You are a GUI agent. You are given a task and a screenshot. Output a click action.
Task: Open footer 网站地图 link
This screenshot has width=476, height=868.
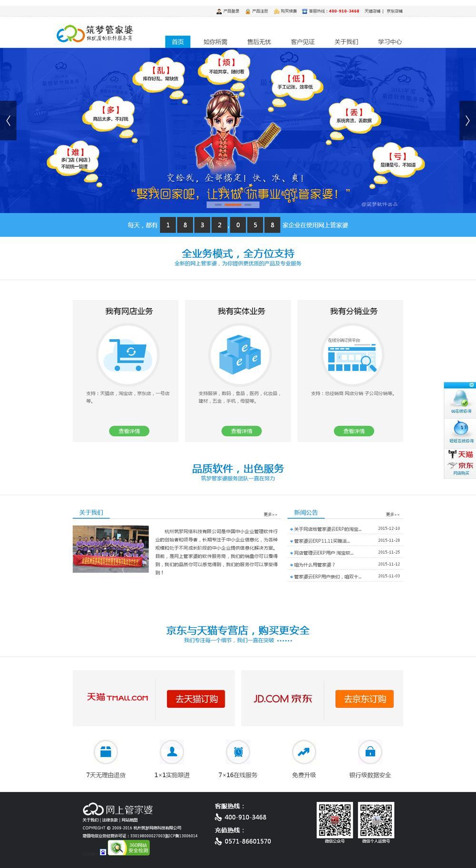[x=129, y=820]
